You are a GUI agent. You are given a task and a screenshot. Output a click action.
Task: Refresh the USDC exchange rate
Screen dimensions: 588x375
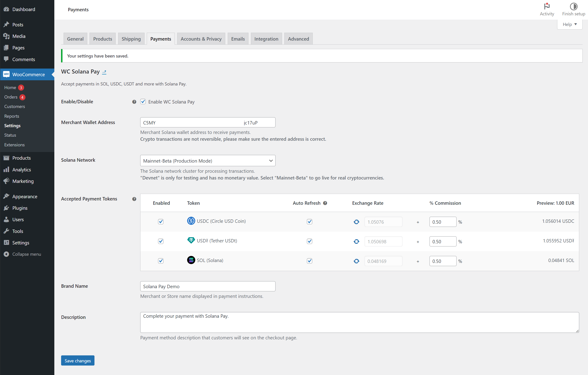point(356,222)
